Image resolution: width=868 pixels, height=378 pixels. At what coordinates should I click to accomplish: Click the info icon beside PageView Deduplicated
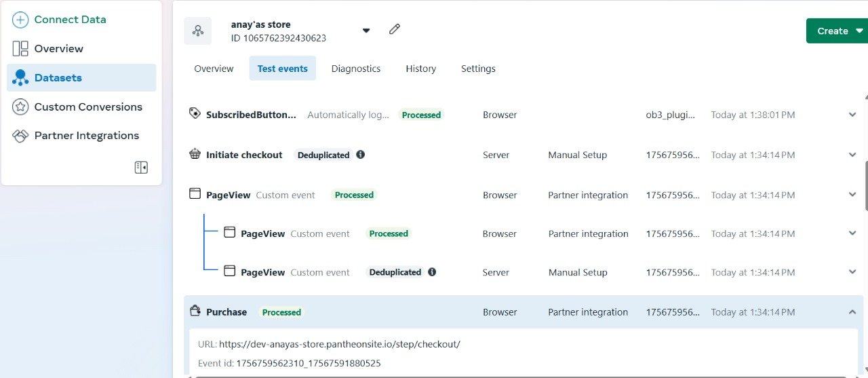tap(432, 272)
